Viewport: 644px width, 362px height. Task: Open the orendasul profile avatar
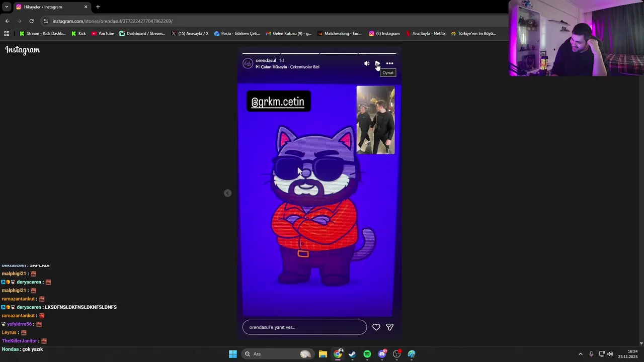248,63
